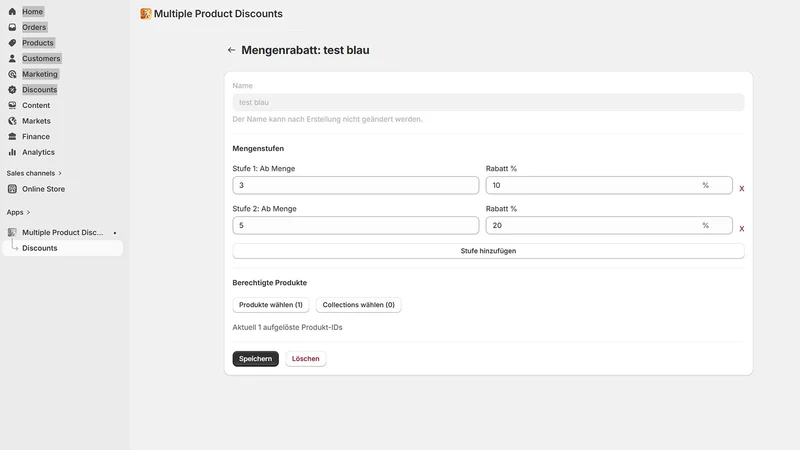
Task: Focus the Stufe 2 Ab Menge field
Action: click(356, 226)
